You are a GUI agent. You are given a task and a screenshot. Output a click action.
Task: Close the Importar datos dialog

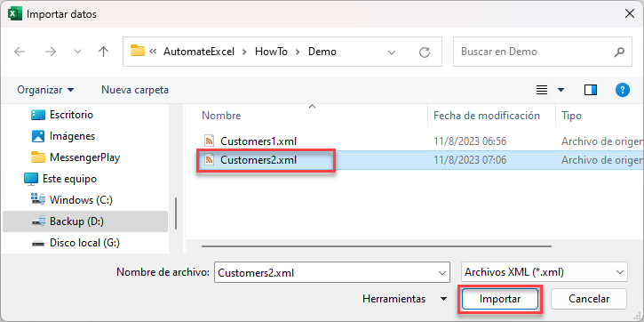(x=629, y=13)
